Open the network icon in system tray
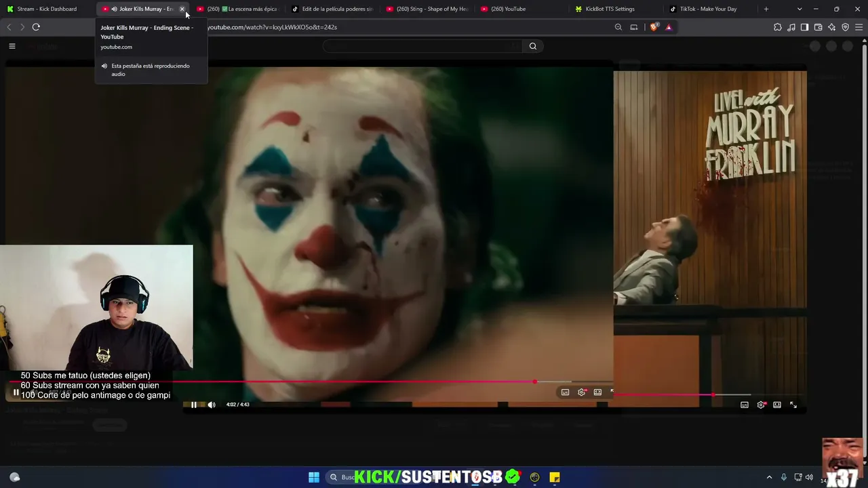Screen dimensions: 868x488 (798, 477)
